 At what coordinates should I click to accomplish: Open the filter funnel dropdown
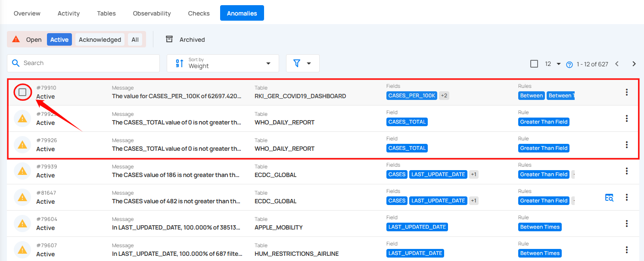click(x=302, y=63)
